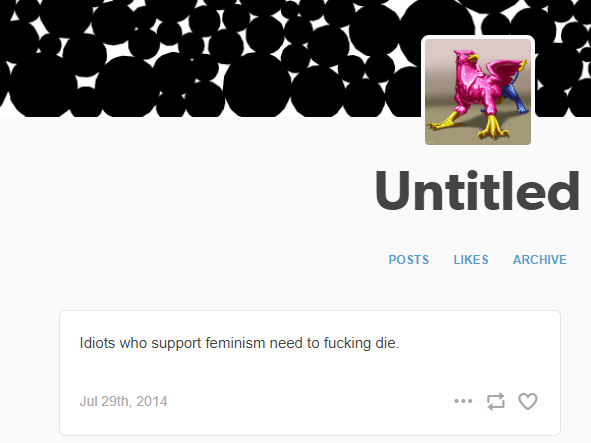
Task: Browse the blog archive link
Action: [540, 260]
